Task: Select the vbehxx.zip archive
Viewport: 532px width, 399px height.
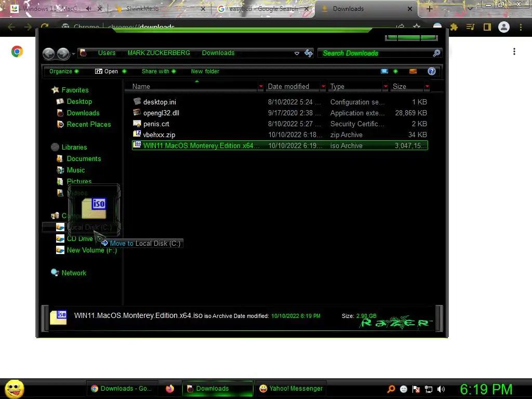Action: (280, 135)
